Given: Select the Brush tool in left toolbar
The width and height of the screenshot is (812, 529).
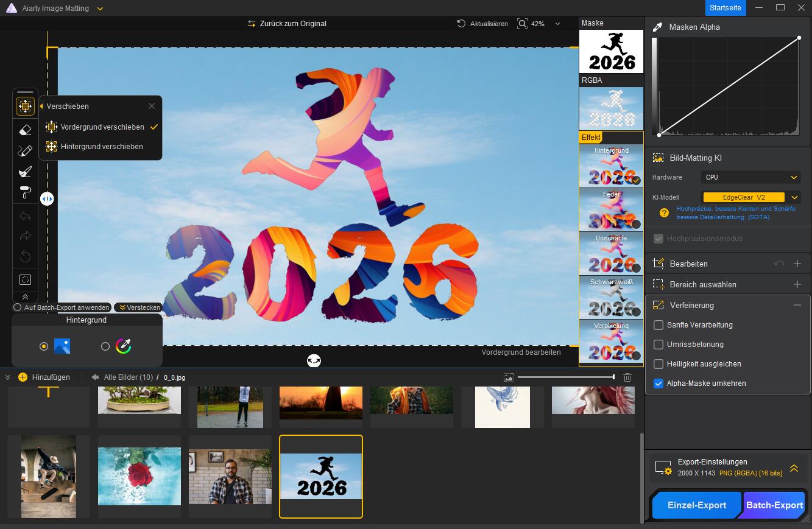Looking at the screenshot, I should pos(25,151).
